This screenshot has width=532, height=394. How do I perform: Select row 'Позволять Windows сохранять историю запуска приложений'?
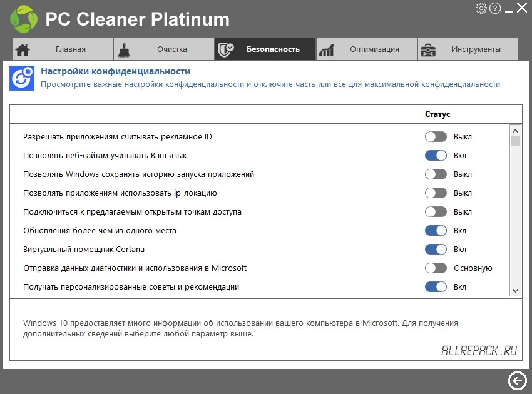click(260, 174)
